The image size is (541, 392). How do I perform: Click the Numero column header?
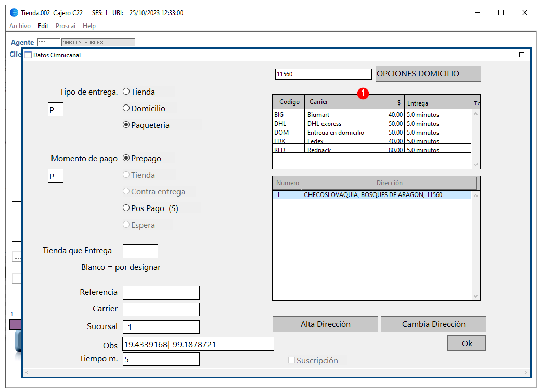coord(287,183)
